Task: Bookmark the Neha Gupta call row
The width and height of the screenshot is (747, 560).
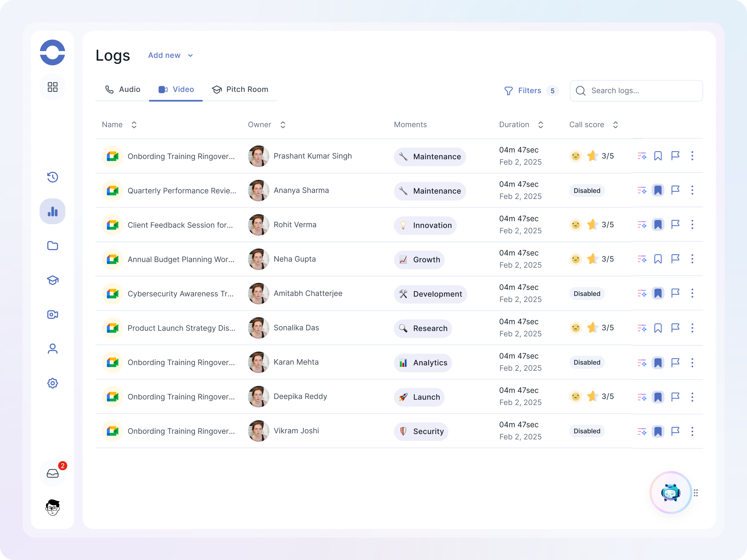Action: pos(658,259)
